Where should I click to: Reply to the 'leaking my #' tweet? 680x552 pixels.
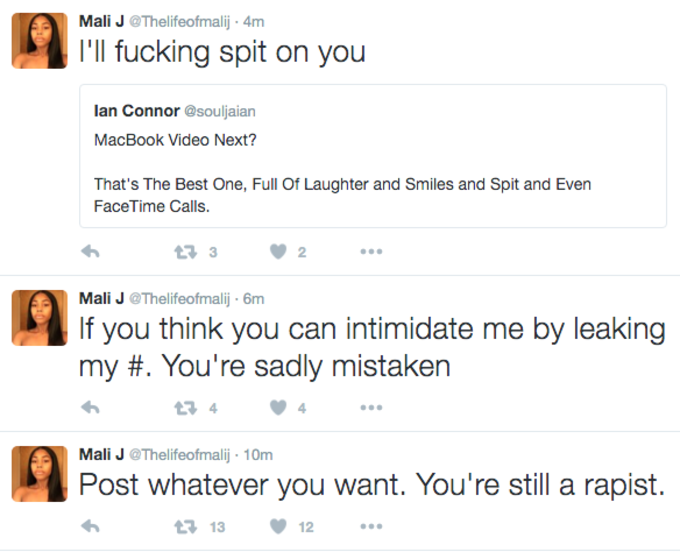click(x=91, y=407)
